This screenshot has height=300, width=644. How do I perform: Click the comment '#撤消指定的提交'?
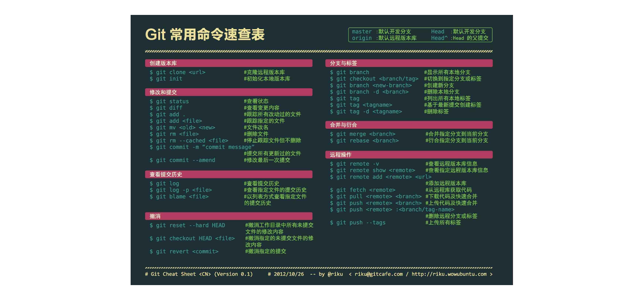pyautogui.click(x=266, y=252)
